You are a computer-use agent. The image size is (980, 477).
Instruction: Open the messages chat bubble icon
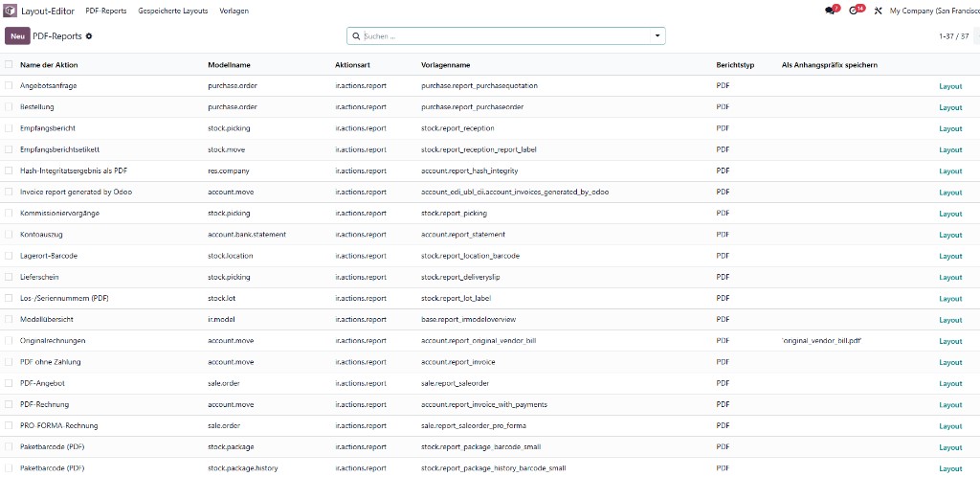point(830,11)
